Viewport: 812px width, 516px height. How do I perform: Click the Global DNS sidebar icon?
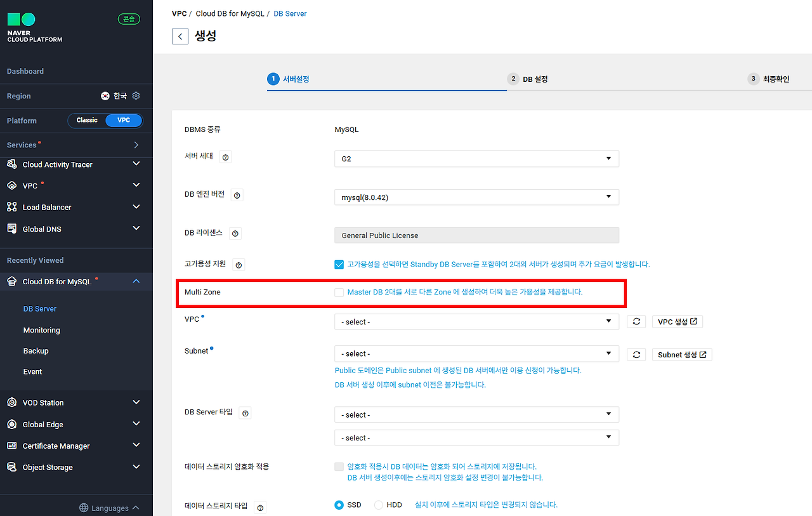[13, 228]
